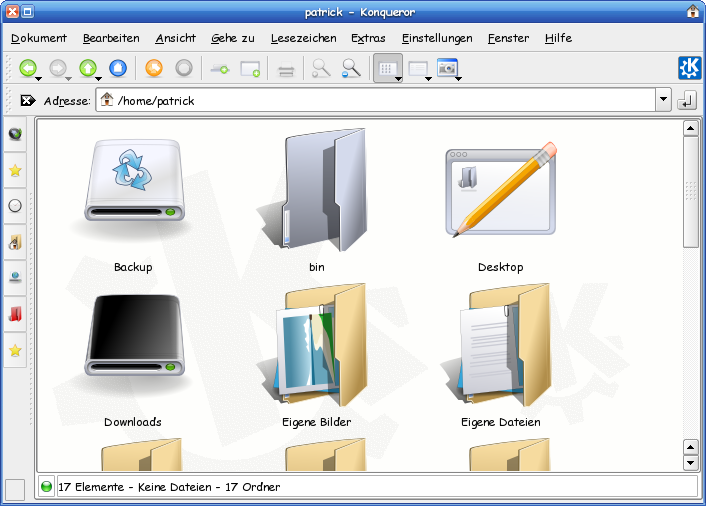Go back with the green Back arrow

point(27,68)
